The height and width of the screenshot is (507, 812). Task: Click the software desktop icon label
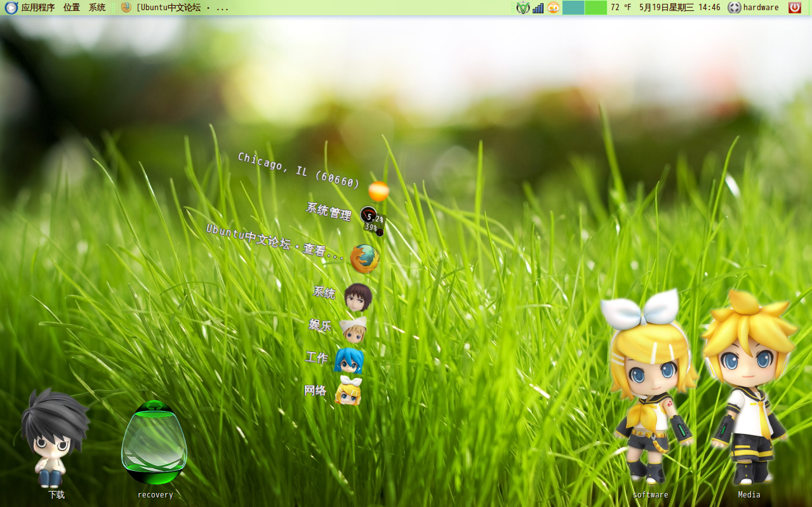651,495
